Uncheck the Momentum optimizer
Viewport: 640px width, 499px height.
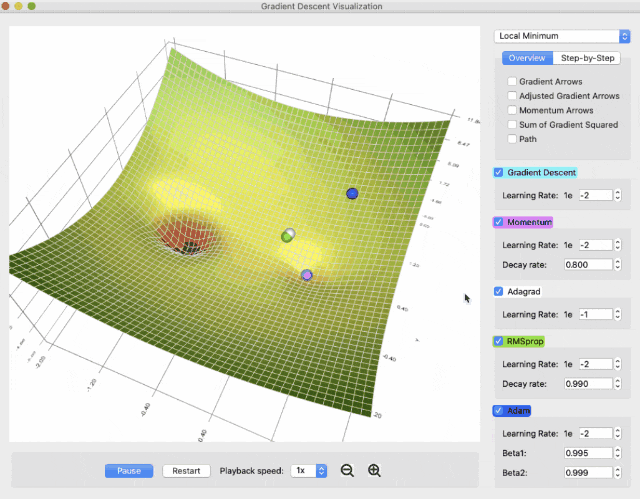click(498, 222)
